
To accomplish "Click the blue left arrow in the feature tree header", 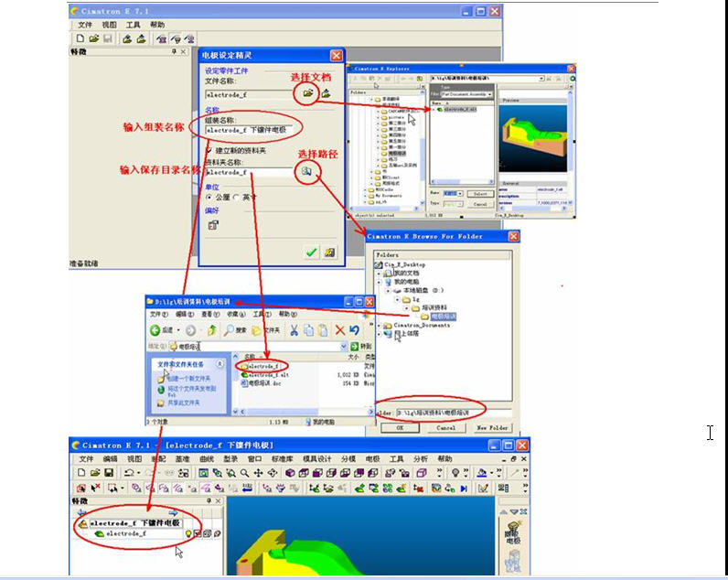I will 81,512.
